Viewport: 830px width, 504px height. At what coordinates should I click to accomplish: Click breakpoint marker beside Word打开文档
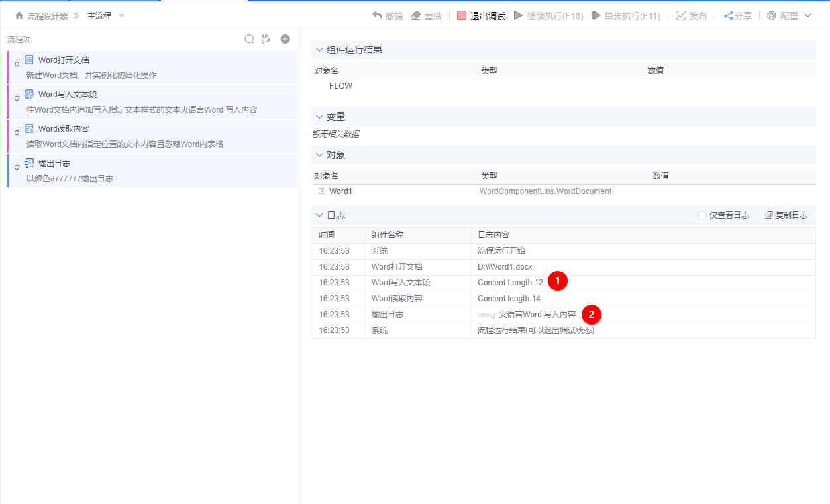[17, 64]
